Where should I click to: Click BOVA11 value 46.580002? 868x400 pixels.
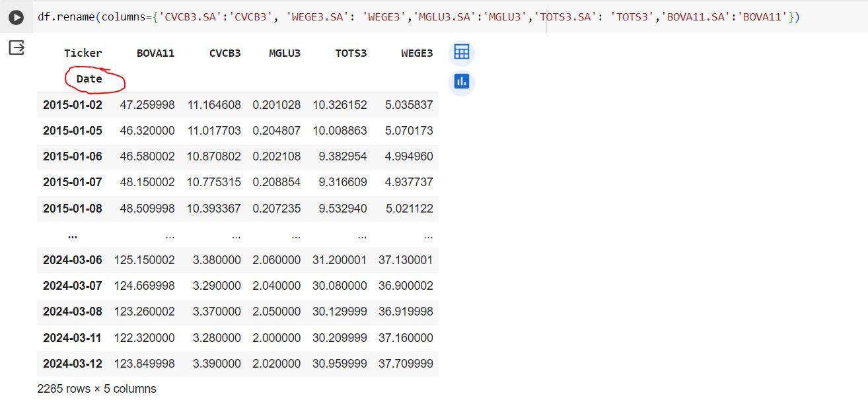[x=147, y=156]
